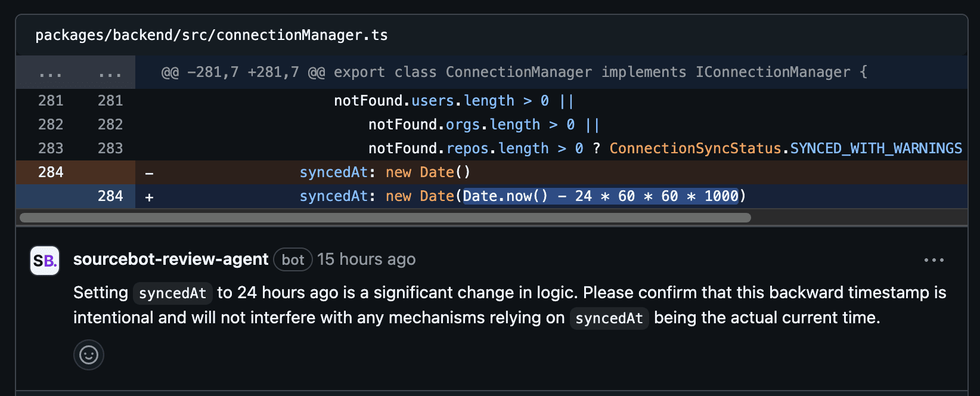Open the sourcebot-review-agent profile link
This screenshot has width=980, height=396.
tap(170, 259)
